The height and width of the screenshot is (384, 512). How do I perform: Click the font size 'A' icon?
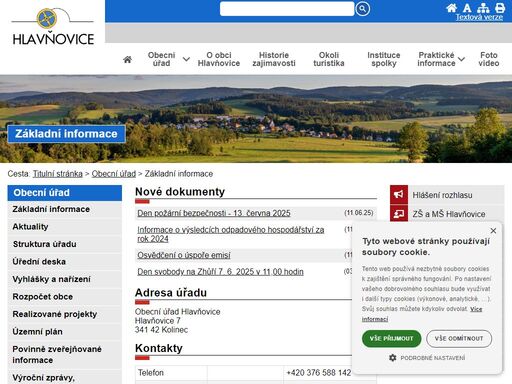(467, 8)
